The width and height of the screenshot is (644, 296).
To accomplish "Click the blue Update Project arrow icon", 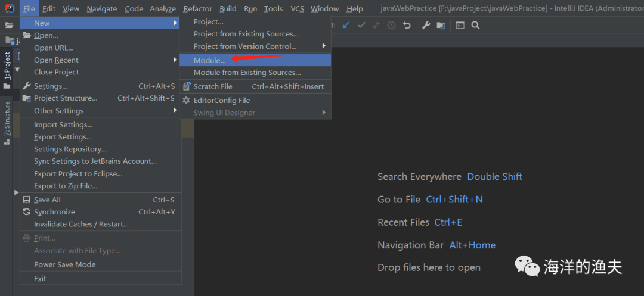I will click(x=346, y=26).
